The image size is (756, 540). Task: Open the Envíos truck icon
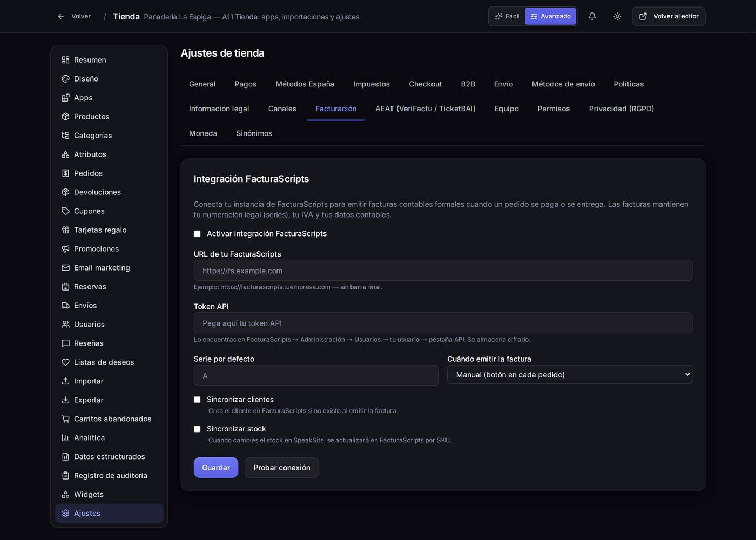point(65,306)
